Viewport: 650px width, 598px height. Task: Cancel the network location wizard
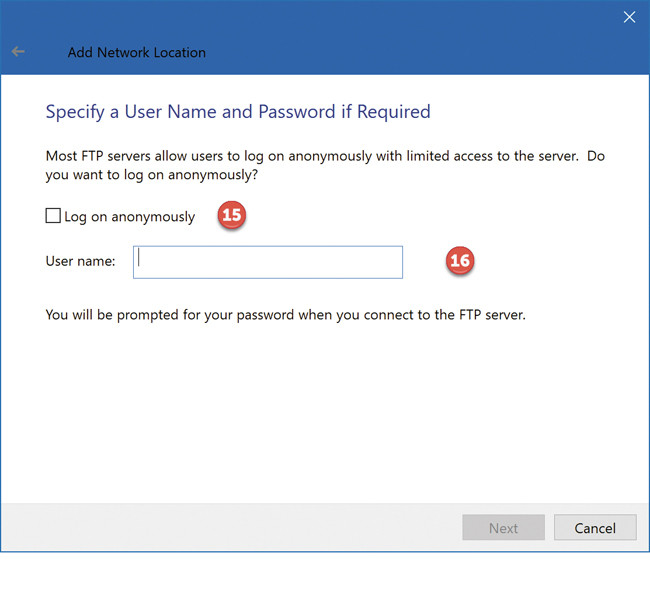595,528
